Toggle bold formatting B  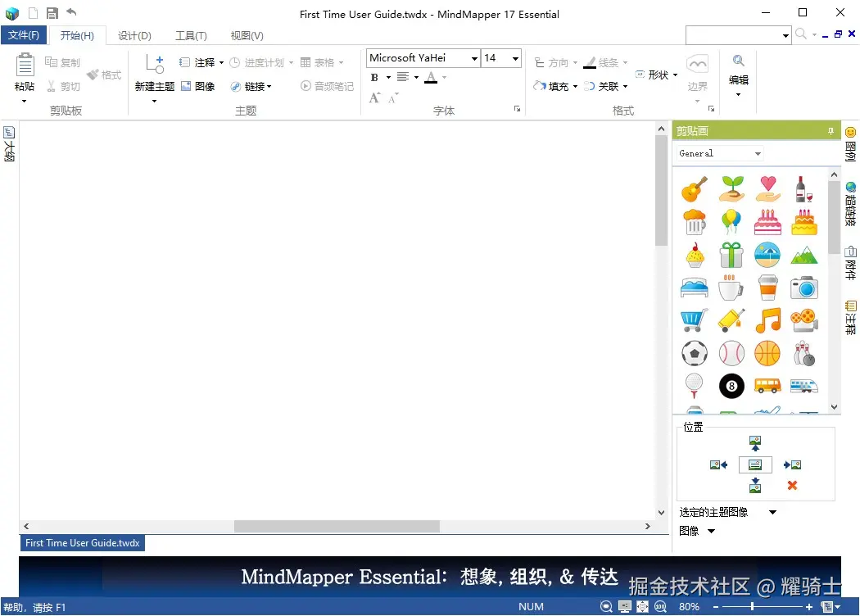click(x=374, y=77)
